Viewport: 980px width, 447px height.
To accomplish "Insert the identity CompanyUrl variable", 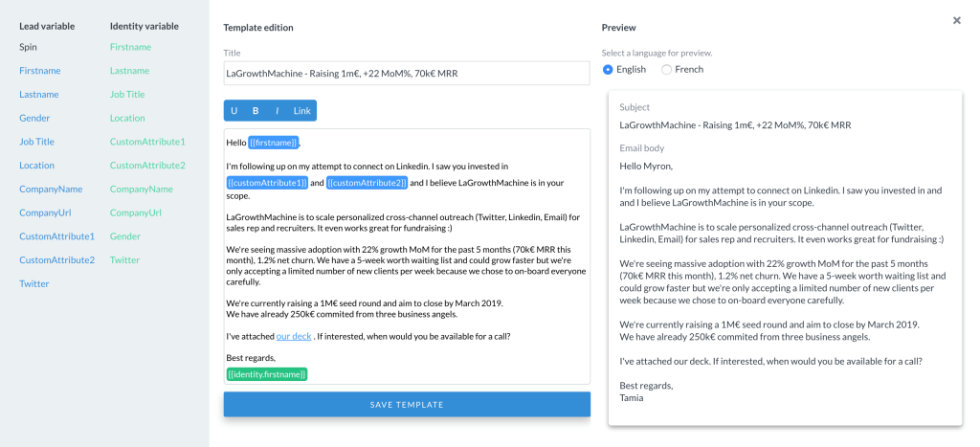I will point(136,212).
